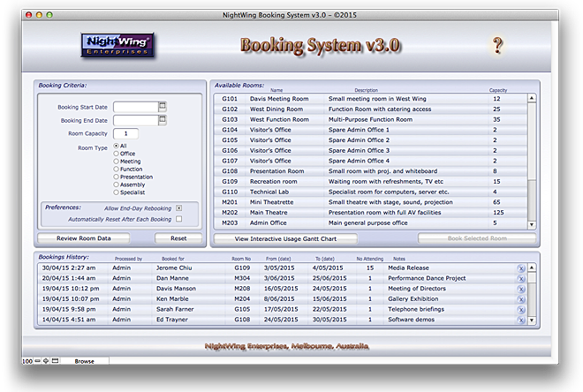The image size is (583, 392).
Task: Delete the Ed Trayner booking entry
Action: click(521, 320)
